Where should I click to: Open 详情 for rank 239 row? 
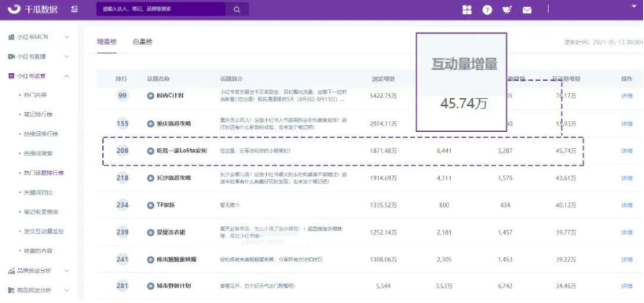[627, 232]
